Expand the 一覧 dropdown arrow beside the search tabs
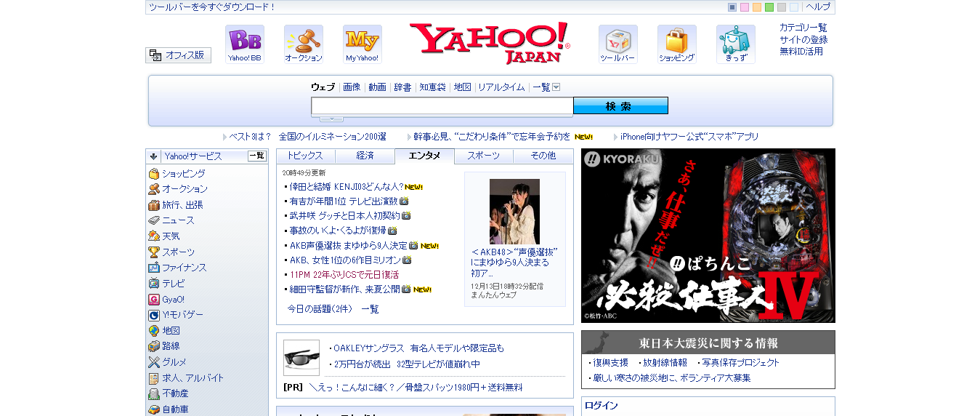 556,87
